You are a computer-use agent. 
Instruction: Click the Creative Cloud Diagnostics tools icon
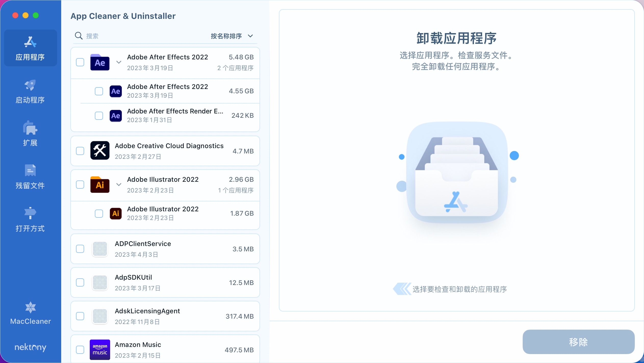[100, 150]
